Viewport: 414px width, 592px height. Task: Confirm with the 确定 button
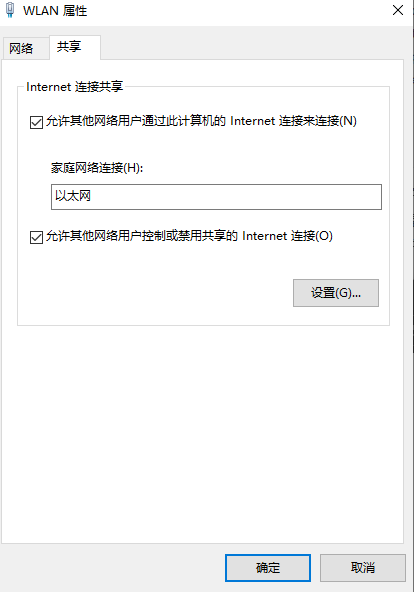pos(268,567)
